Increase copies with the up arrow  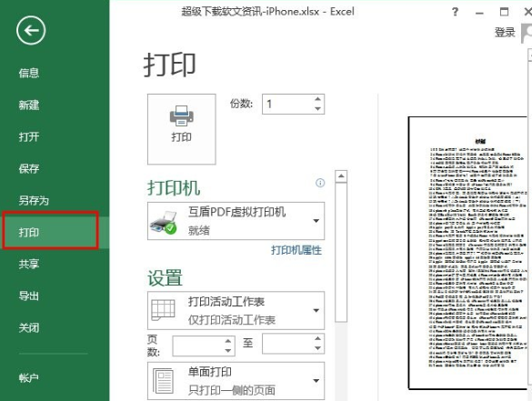click(317, 99)
